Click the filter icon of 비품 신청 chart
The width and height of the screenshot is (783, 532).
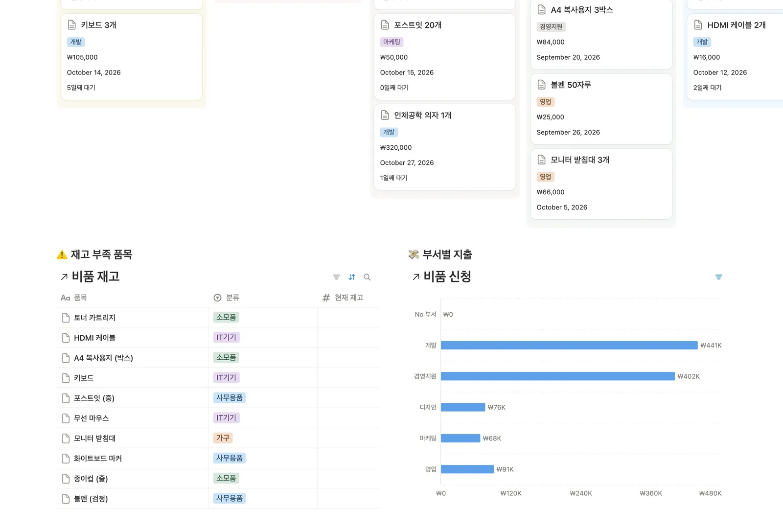(x=719, y=277)
